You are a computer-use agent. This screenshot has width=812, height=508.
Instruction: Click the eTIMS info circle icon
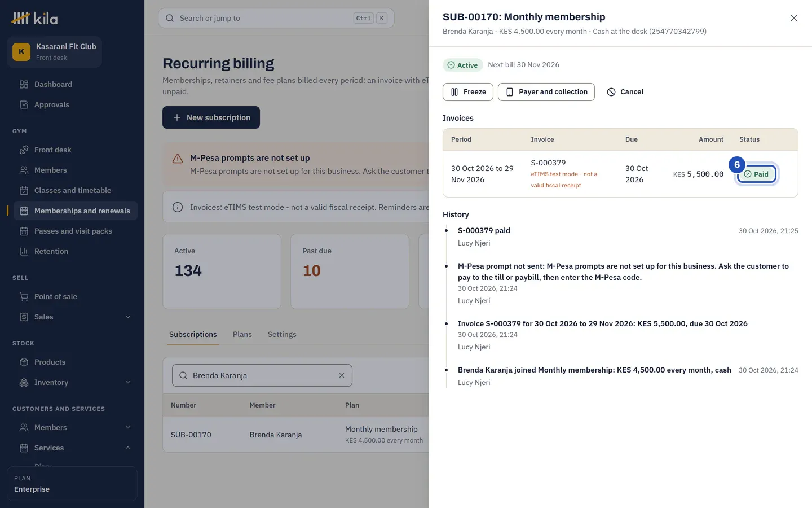(x=178, y=207)
